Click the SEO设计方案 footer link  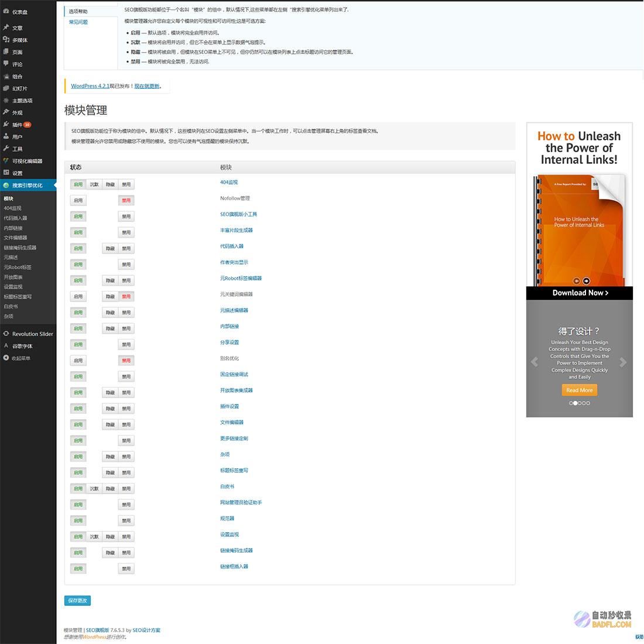click(146, 630)
